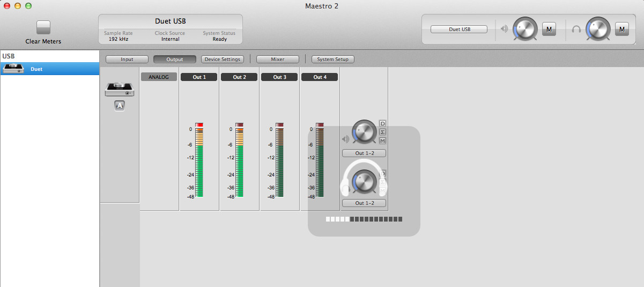Click the headphone icon in the top toolbar
This screenshot has width=644, height=287.
(x=576, y=29)
